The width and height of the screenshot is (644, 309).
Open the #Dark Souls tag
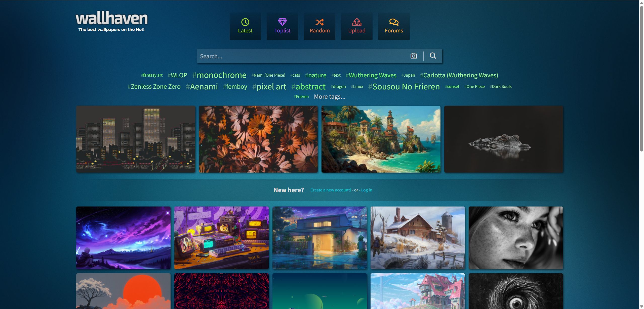pos(501,86)
